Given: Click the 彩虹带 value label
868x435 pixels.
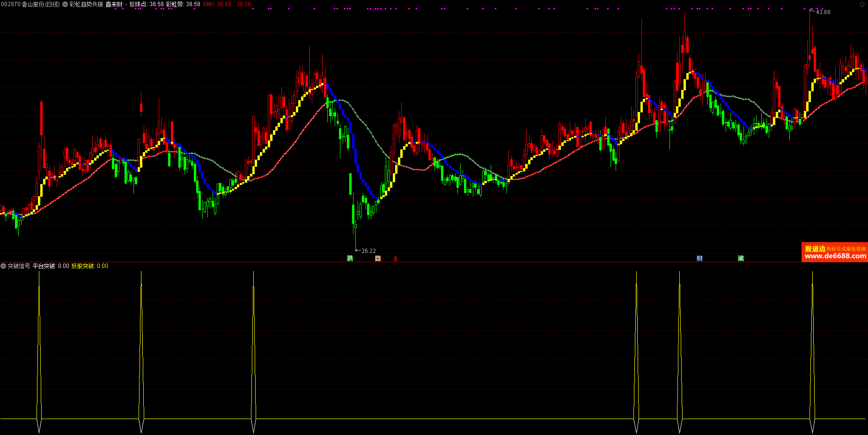Looking at the screenshot, I should tap(183, 4).
